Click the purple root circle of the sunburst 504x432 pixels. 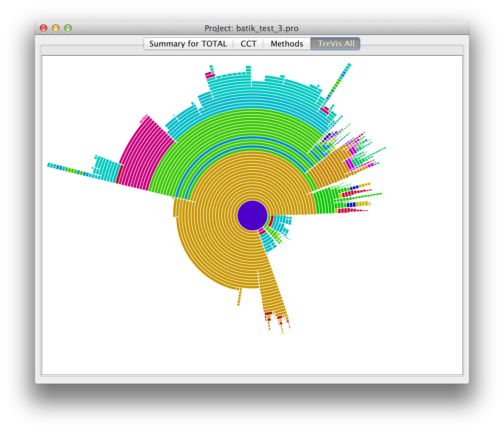252,215
